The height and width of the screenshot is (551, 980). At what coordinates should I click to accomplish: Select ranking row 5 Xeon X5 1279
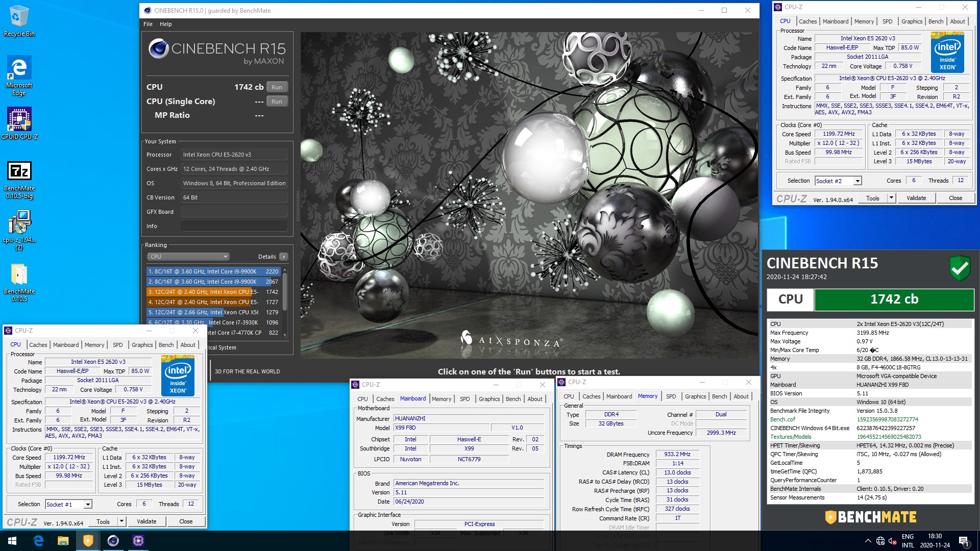pyautogui.click(x=213, y=312)
